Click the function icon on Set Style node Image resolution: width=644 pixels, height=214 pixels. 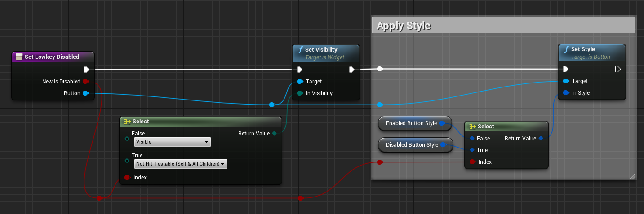(566, 49)
